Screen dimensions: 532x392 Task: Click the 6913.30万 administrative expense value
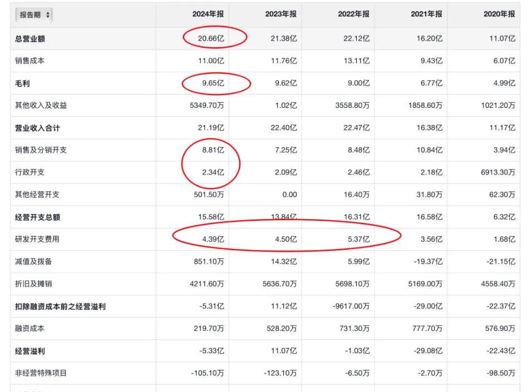497,172
